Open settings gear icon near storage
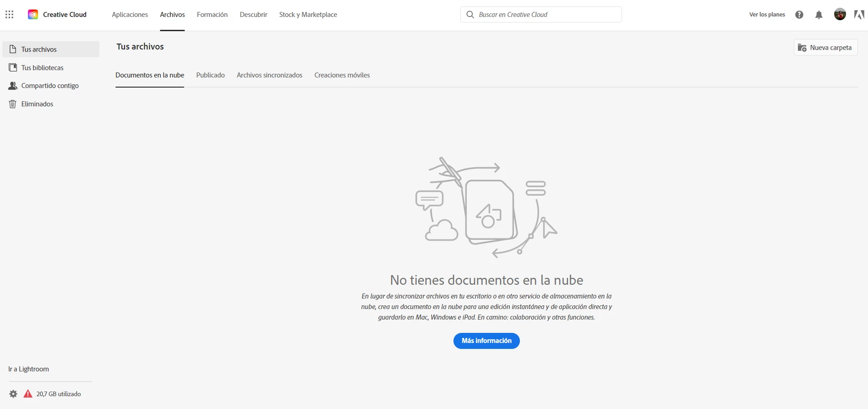The width and height of the screenshot is (868, 409). 13,394
